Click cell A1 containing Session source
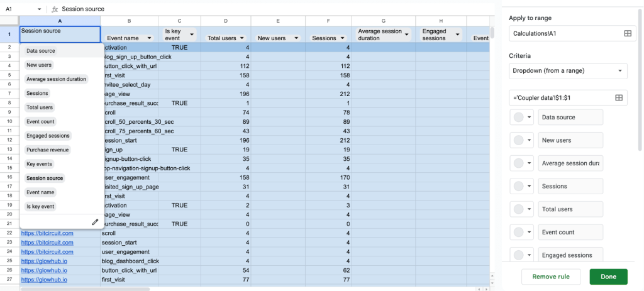644x291 pixels. 60,35
